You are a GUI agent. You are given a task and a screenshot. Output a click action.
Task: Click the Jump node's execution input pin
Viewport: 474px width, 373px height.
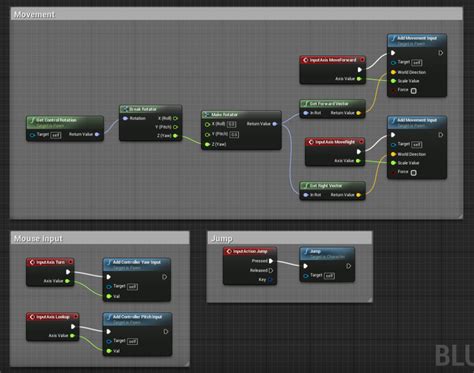(306, 266)
